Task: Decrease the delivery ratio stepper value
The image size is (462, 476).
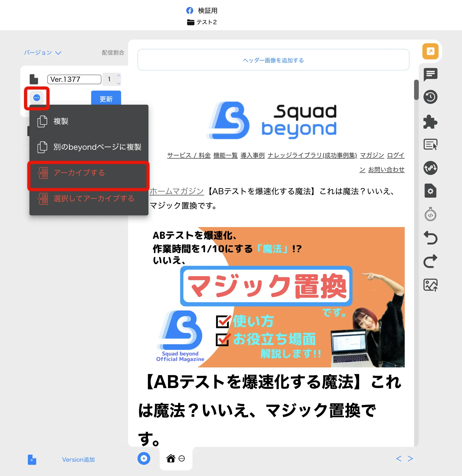Action: click(x=119, y=83)
